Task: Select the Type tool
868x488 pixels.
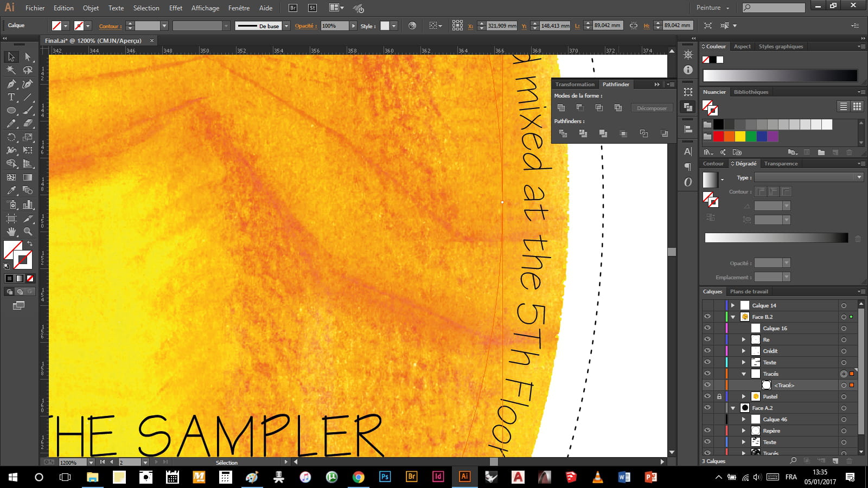Action: click(11, 97)
